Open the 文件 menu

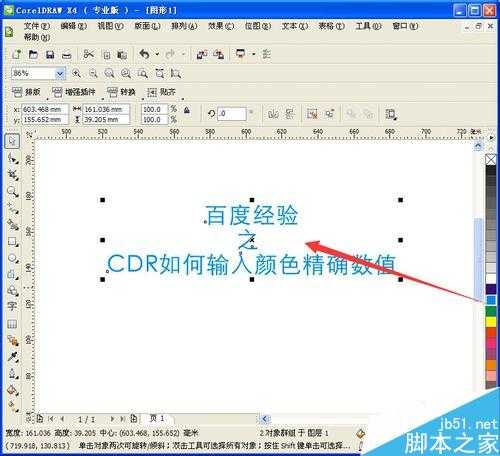click(37, 26)
